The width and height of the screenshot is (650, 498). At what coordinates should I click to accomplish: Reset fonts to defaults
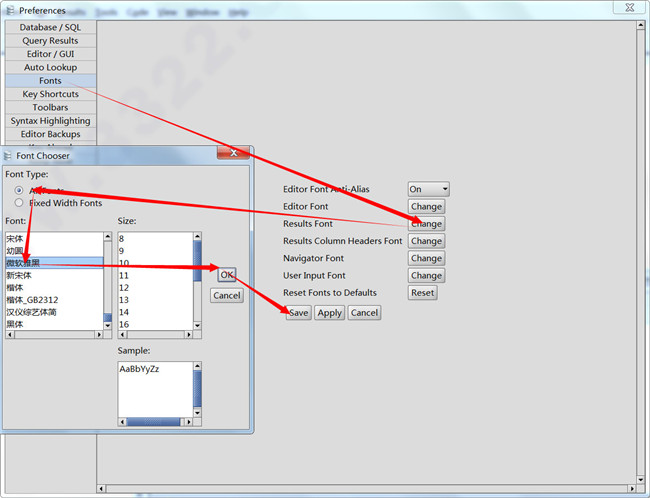[422, 293]
